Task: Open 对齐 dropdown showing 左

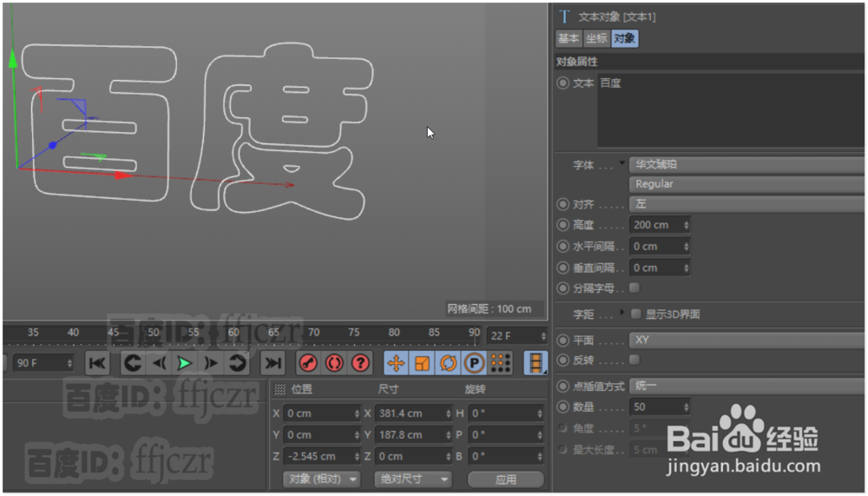Action: click(746, 204)
